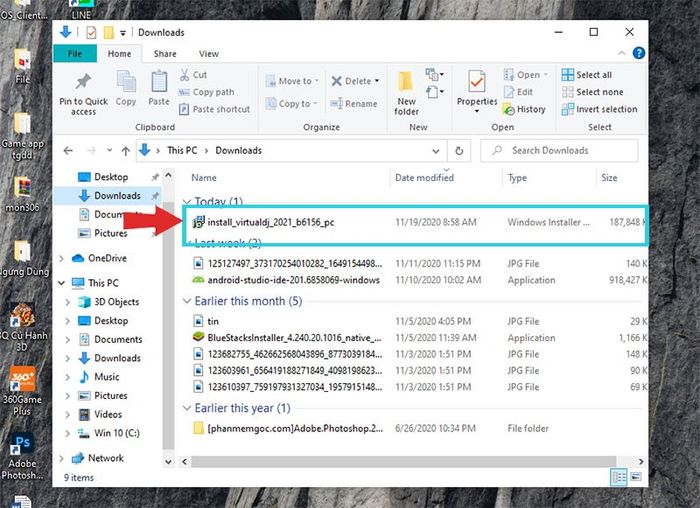The height and width of the screenshot is (508, 700).
Task: Open the Adobe Photoshop desktop shortcut
Action: point(21,457)
